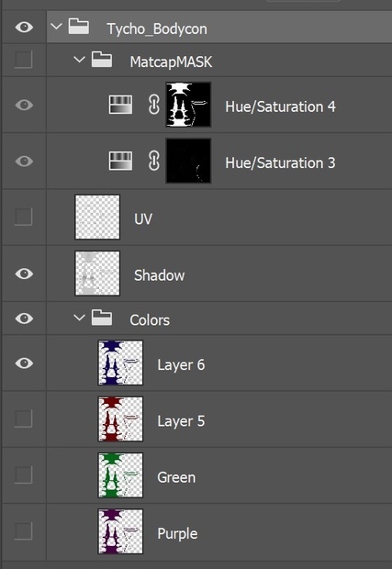Hide the Shadow layer
This screenshot has width=392, height=569.
[24, 273]
